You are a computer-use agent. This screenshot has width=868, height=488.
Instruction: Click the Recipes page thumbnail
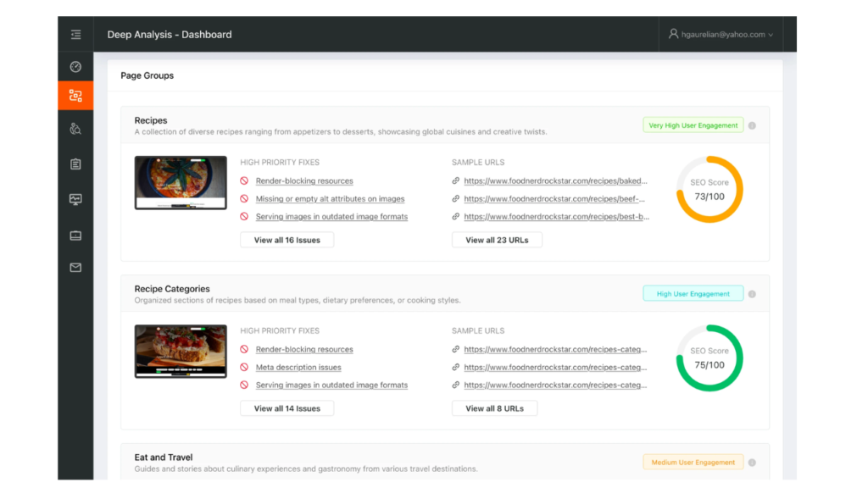pos(181,183)
